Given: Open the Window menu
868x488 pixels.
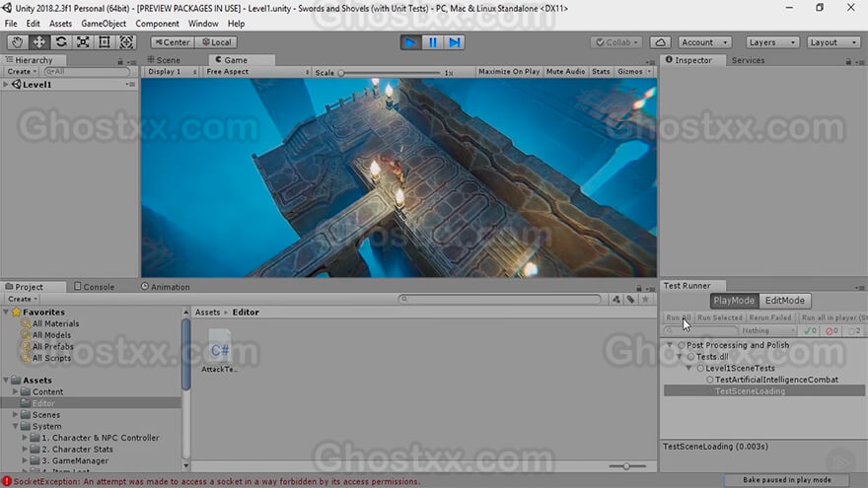Looking at the screenshot, I should (203, 24).
